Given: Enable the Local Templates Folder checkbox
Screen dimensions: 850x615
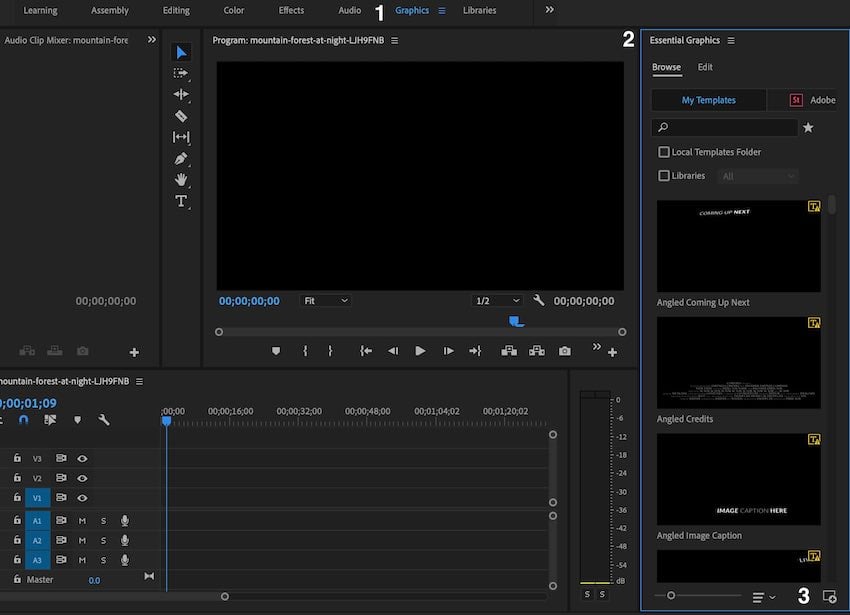Looking at the screenshot, I should coord(664,152).
